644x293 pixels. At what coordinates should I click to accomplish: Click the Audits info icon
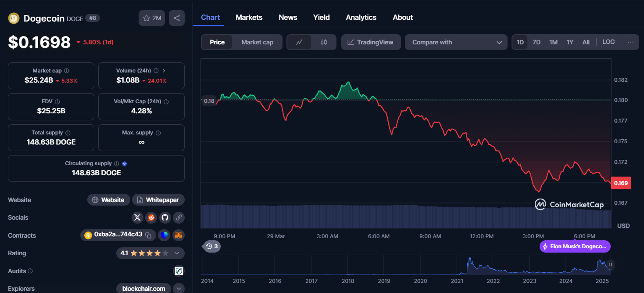coord(30,271)
